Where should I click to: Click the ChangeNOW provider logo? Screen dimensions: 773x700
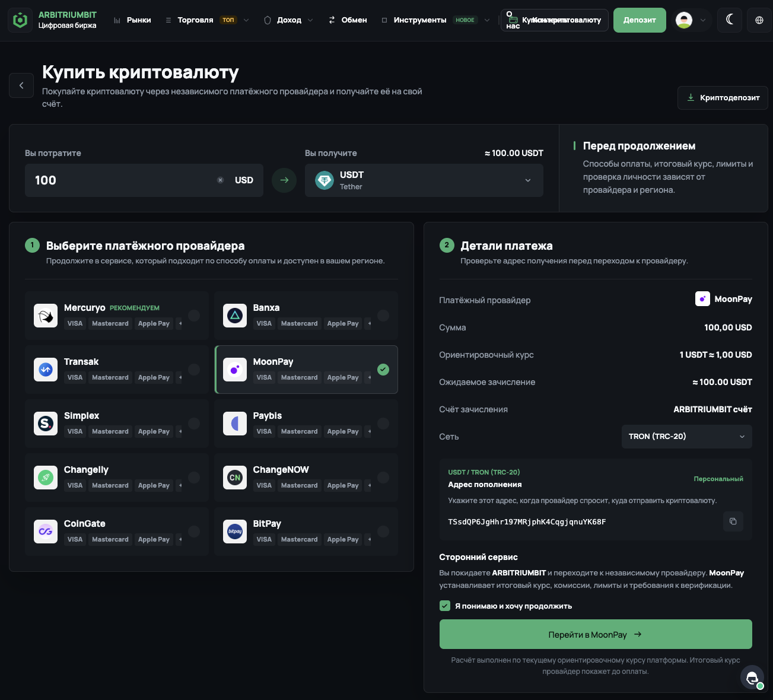(235, 478)
